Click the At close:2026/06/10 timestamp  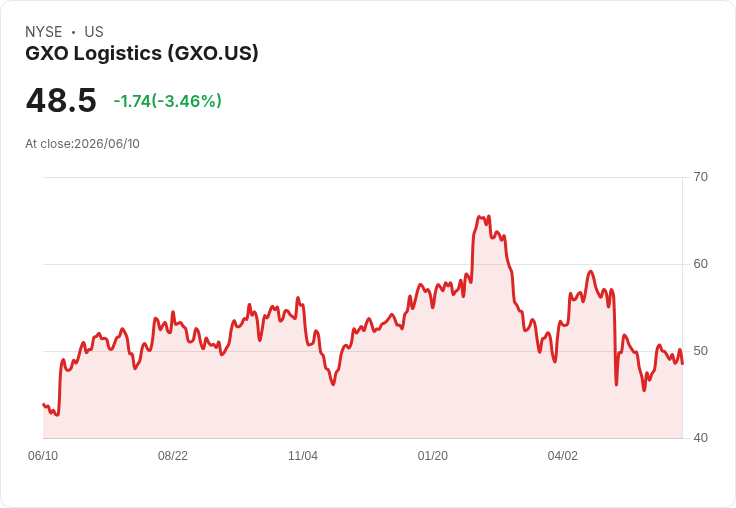82,144
